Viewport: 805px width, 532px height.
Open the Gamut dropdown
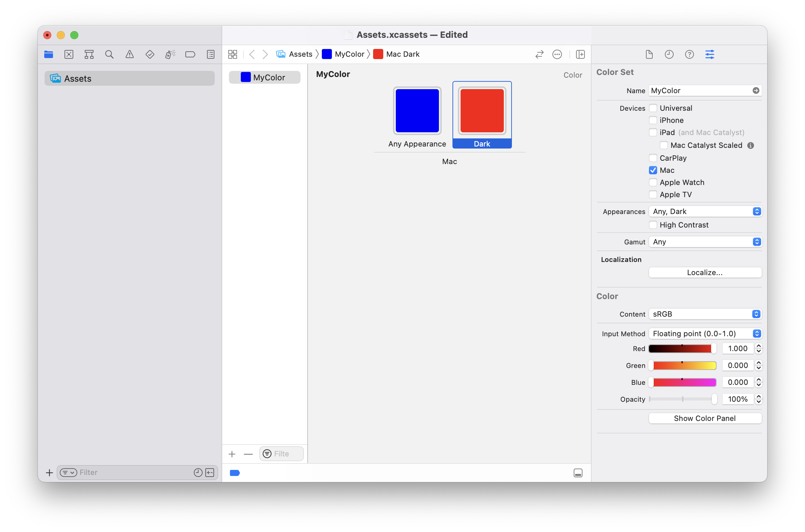(x=705, y=242)
